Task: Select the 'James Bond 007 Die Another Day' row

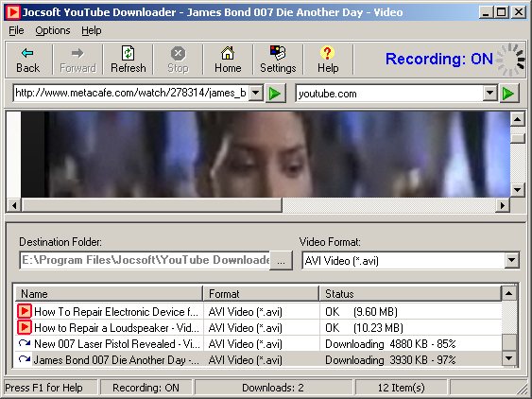Action: point(259,359)
